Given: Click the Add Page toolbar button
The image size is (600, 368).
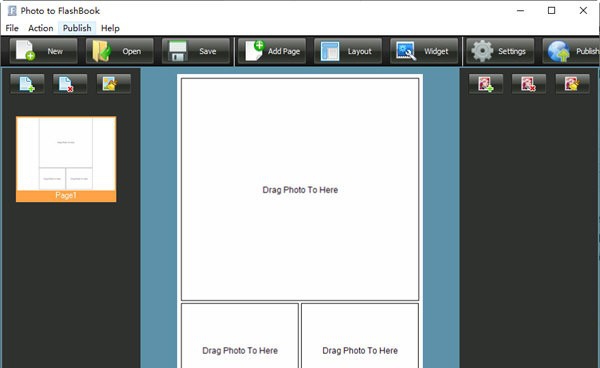Looking at the screenshot, I should [x=272, y=51].
